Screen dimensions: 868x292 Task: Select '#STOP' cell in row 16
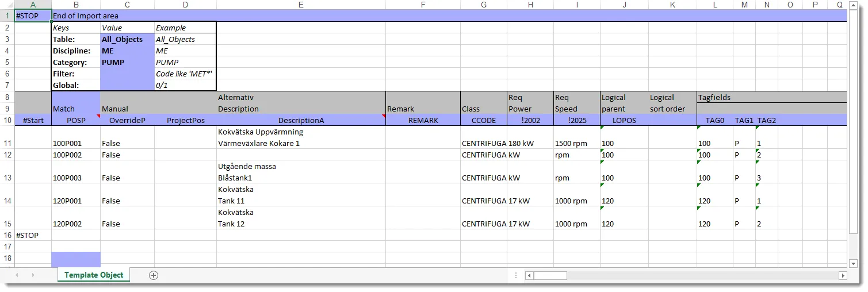[x=32, y=235]
